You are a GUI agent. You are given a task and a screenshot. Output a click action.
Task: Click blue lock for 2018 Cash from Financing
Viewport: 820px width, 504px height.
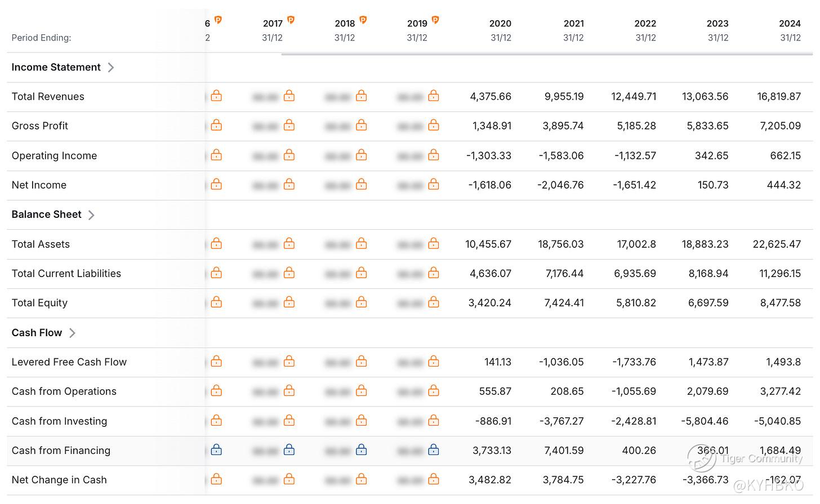[x=362, y=450]
